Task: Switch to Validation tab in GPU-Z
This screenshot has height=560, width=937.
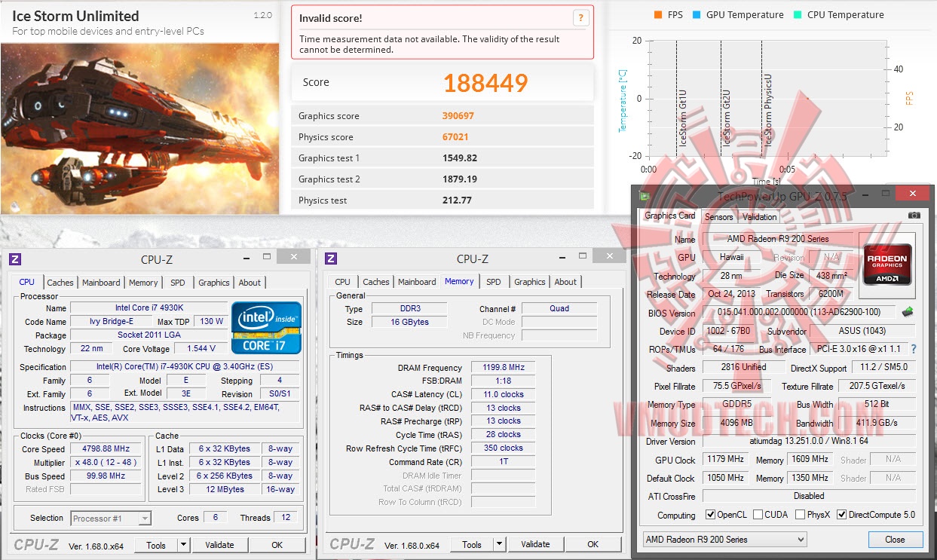Action: click(759, 217)
